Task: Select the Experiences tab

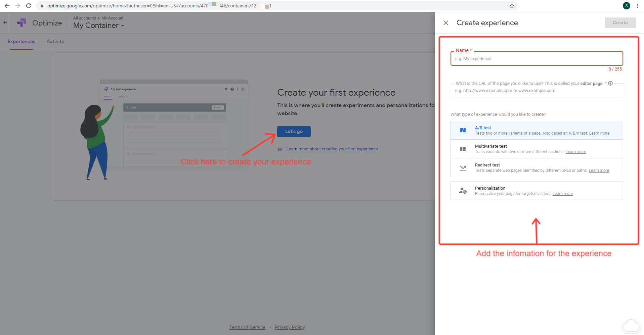Action: [22, 41]
